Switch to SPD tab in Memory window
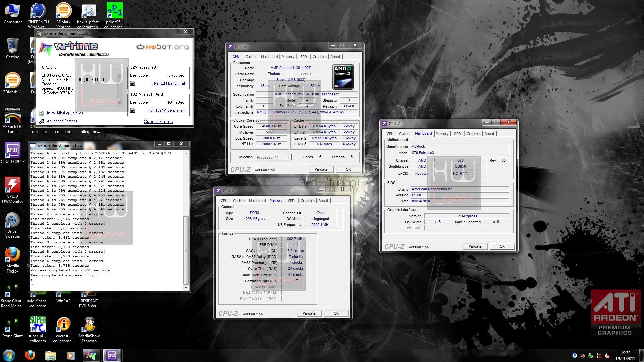Viewport: 644px width, 362px height. 291,201
